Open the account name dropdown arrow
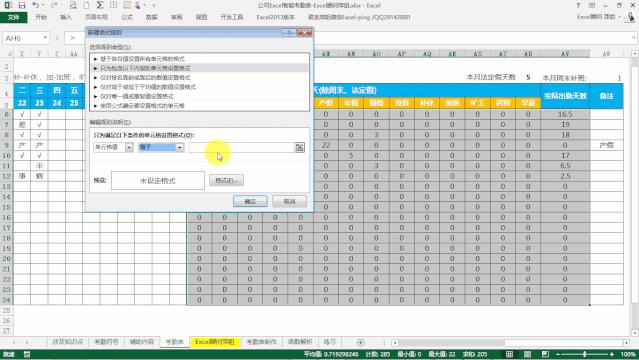 [x=620, y=17]
